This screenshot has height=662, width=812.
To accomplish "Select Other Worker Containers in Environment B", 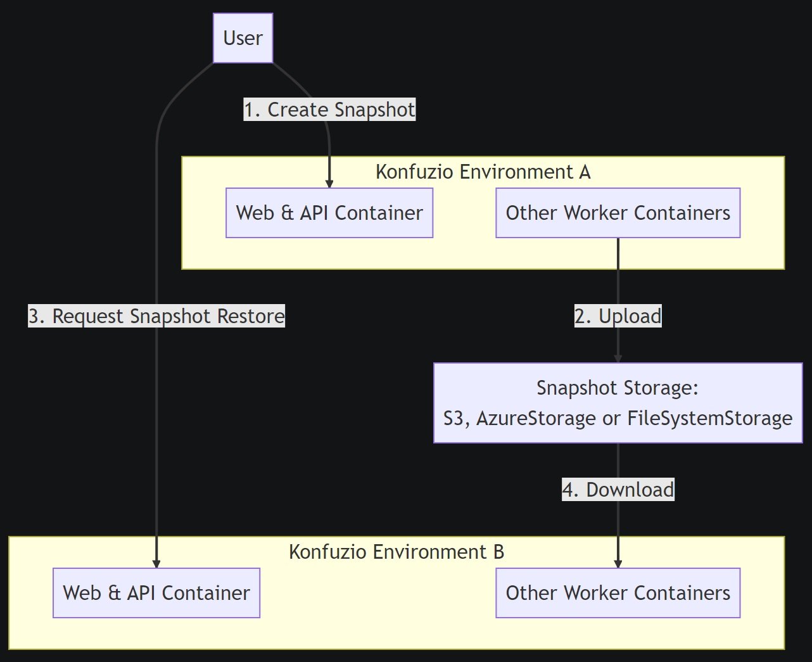I will pos(618,593).
